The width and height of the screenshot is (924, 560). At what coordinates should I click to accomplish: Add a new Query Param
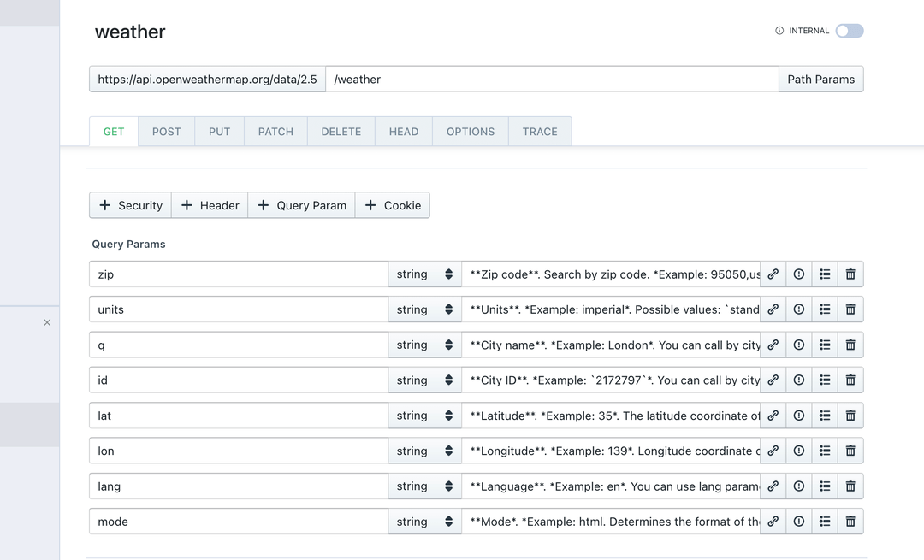point(302,205)
